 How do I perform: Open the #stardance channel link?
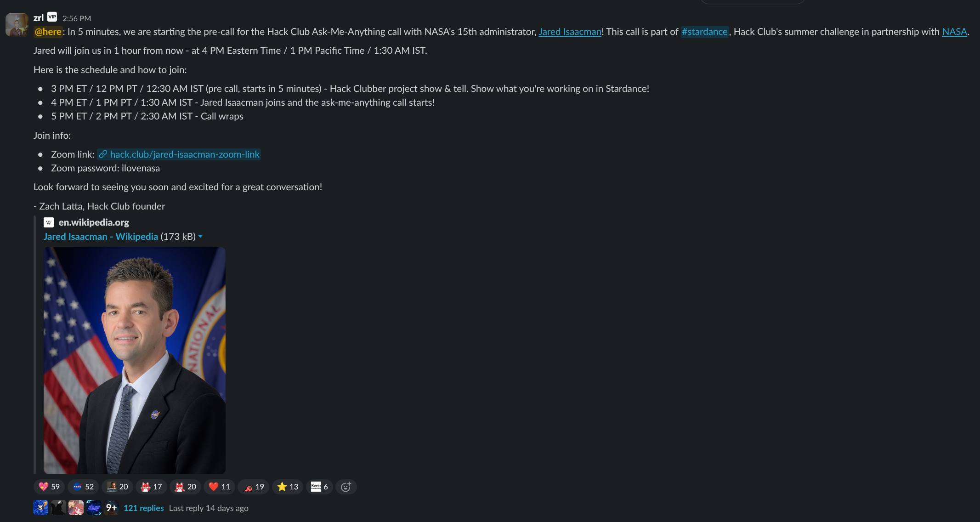(x=704, y=32)
